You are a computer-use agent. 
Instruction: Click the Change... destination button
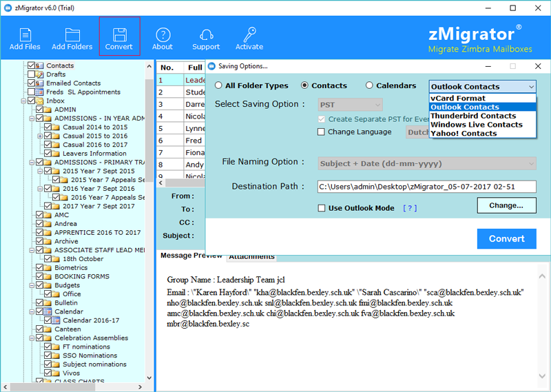506,205
